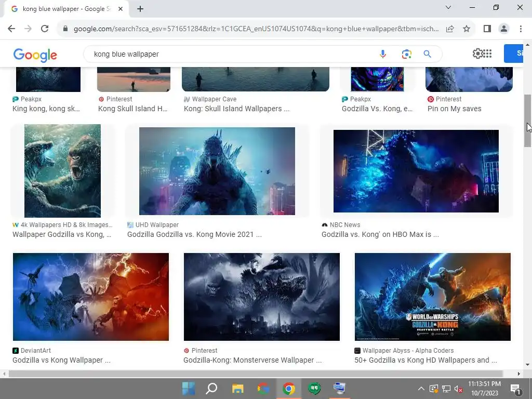
Task: Show hidden system tray icons
Action: (421, 389)
